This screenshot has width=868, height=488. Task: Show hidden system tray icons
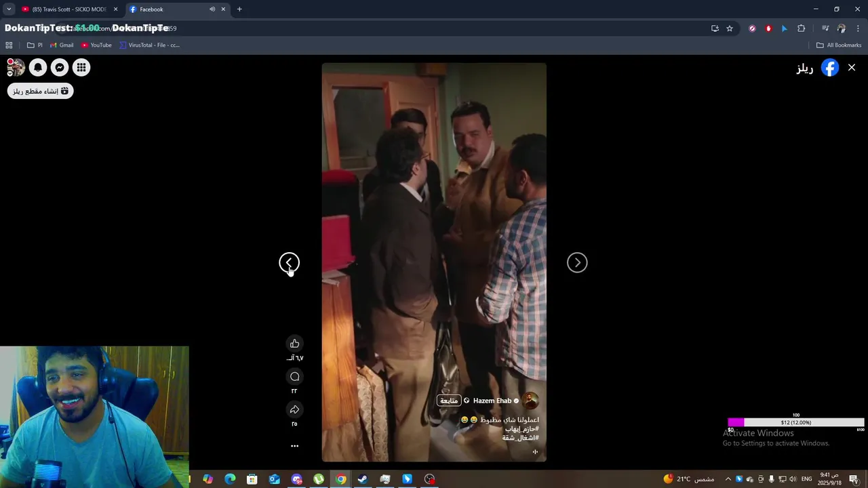pos(728,479)
